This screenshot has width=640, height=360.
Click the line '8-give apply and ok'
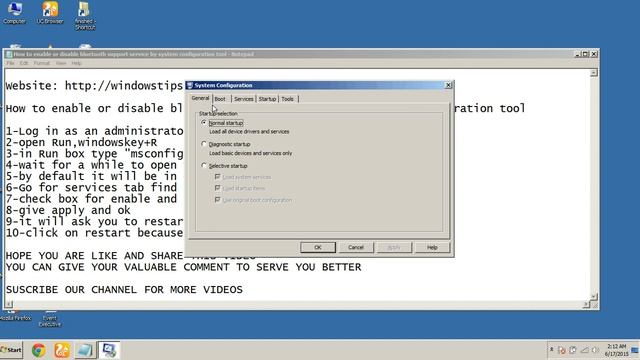coord(68,210)
